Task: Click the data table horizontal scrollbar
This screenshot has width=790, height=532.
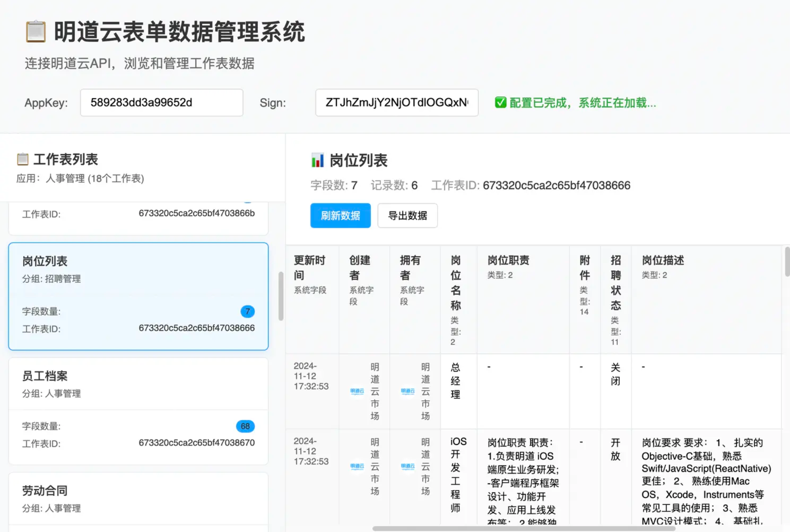Action: point(524,528)
